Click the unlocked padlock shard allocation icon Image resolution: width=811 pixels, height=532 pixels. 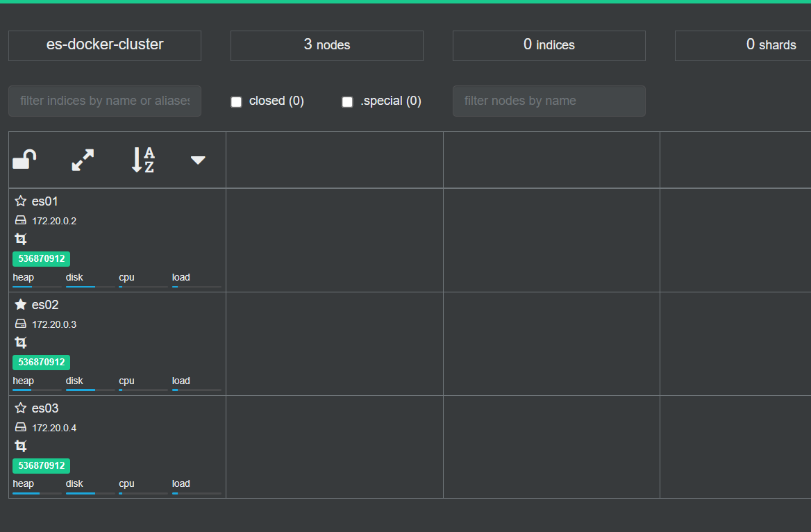pyautogui.click(x=24, y=160)
